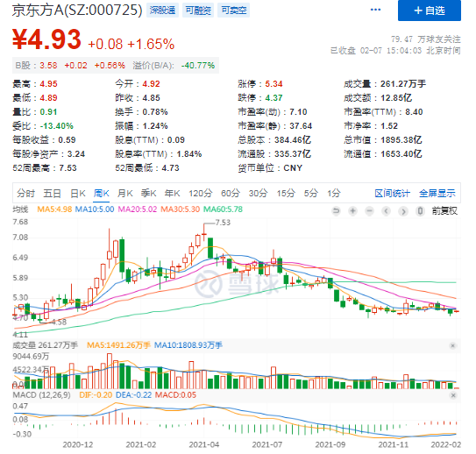Open the 前复权 adjustment dropdown
Viewport: 476px width, 454px height.
[444, 210]
